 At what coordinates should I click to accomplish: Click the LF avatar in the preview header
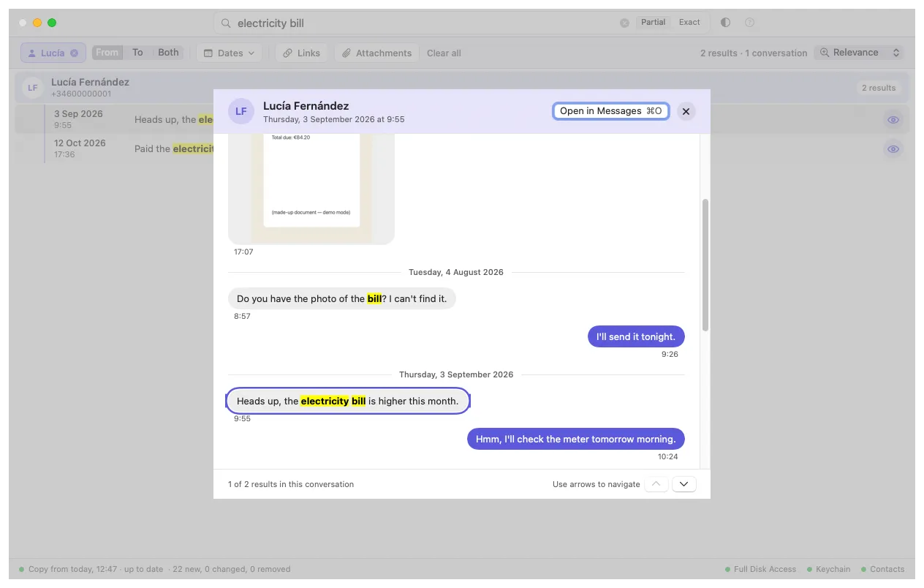(241, 111)
